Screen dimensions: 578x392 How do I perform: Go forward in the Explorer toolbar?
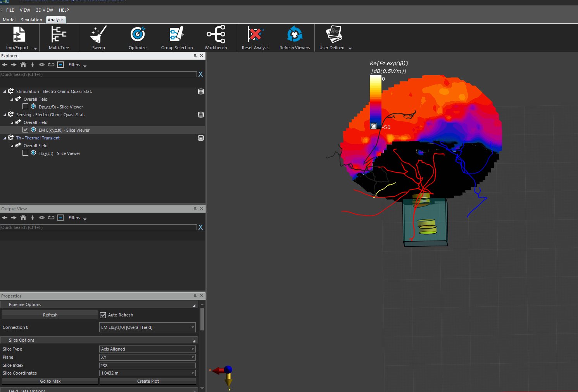pos(14,65)
